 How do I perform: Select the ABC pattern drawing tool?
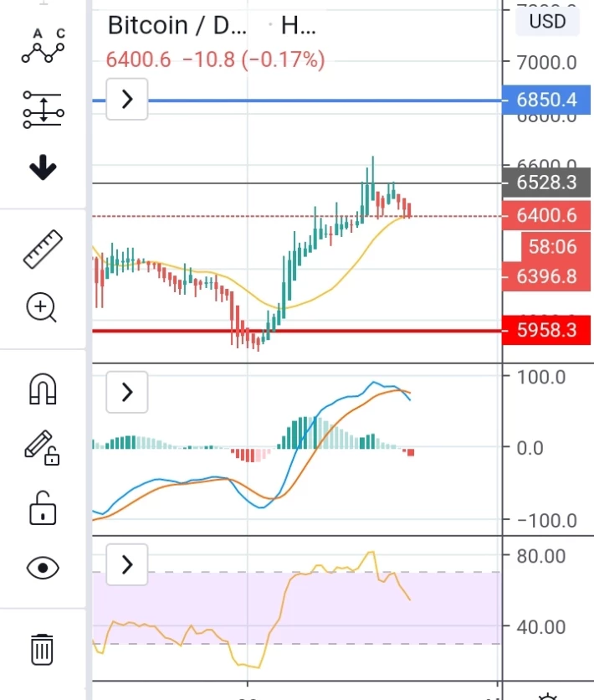click(43, 46)
